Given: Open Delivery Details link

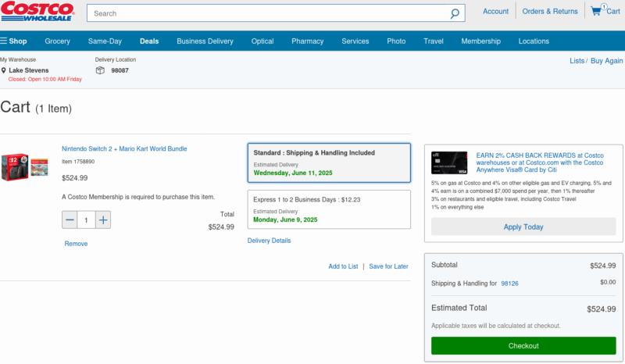Looking at the screenshot, I should pos(269,241).
